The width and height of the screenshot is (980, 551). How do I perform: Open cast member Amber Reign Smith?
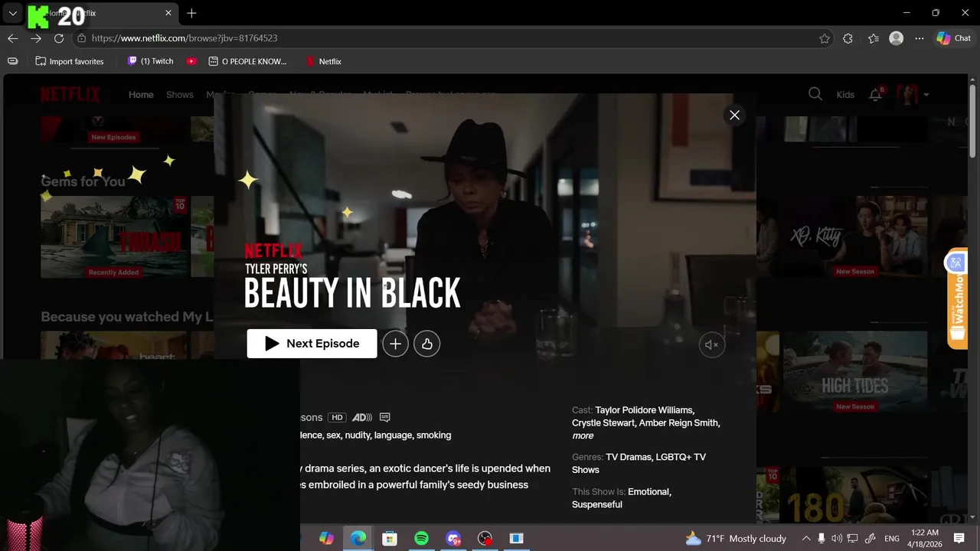tap(679, 422)
